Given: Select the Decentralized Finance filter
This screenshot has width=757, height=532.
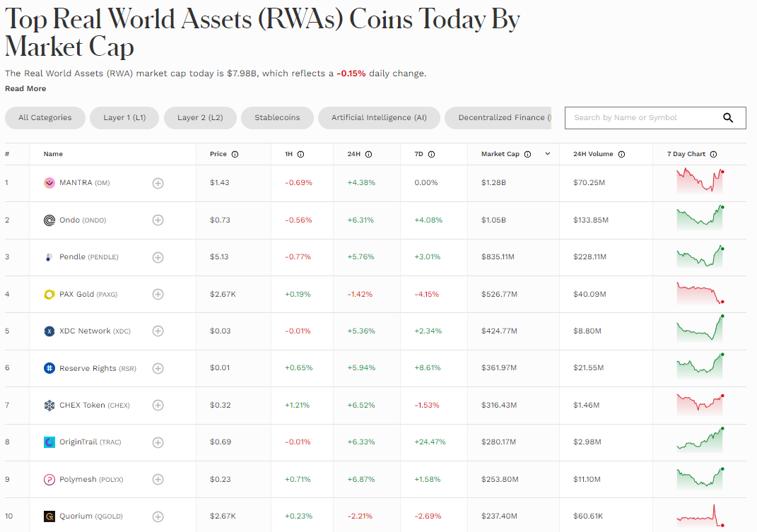Looking at the screenshot, I should pos(498,118).
